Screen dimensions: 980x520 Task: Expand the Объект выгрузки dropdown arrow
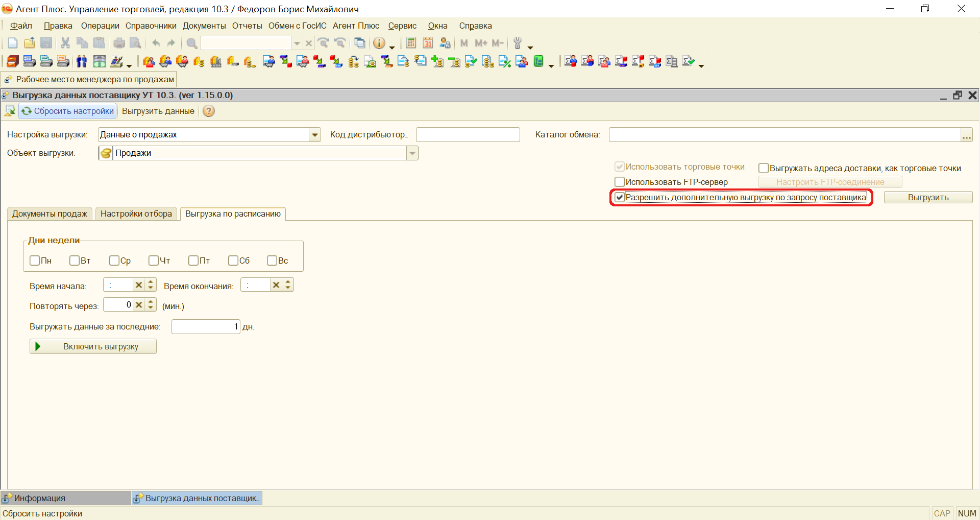coord(412,153)
